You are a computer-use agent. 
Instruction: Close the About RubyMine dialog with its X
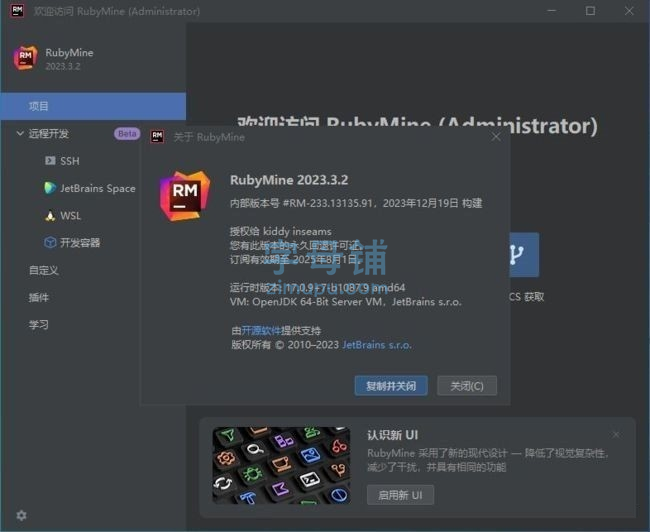pyautogui.click(x=496, y=137)
